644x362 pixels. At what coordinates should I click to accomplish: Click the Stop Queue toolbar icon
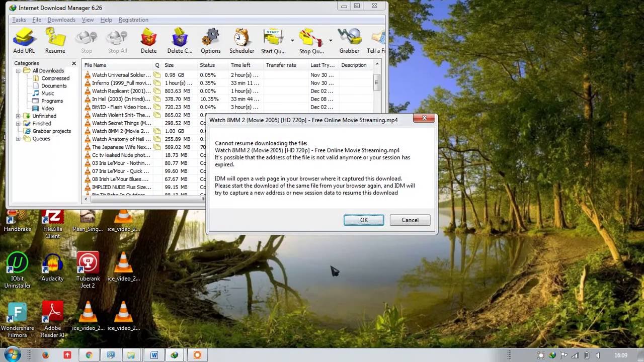coord(311,41)
